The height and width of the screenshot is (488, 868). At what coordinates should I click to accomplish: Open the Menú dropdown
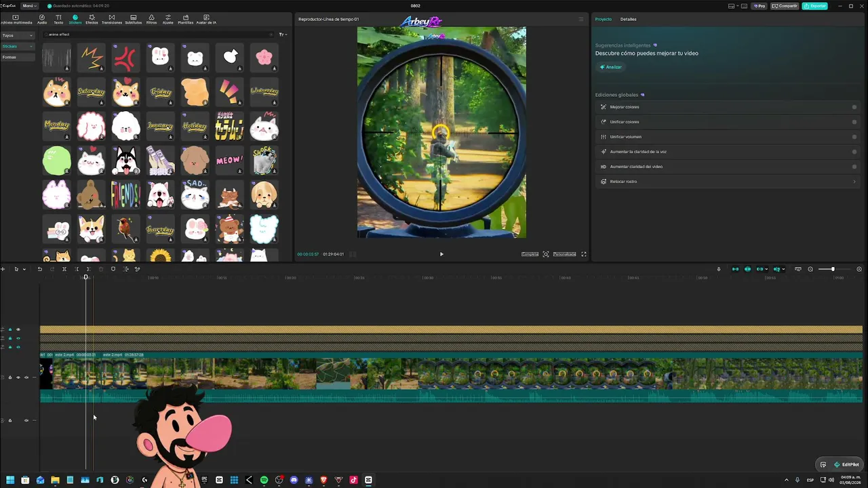[x=29, y=6]
